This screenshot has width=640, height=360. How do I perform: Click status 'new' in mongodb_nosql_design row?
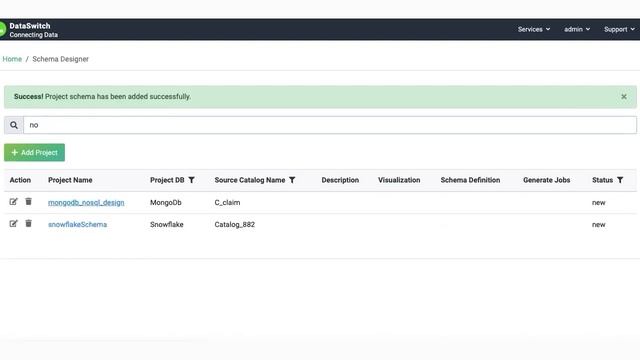coord(599,202)
